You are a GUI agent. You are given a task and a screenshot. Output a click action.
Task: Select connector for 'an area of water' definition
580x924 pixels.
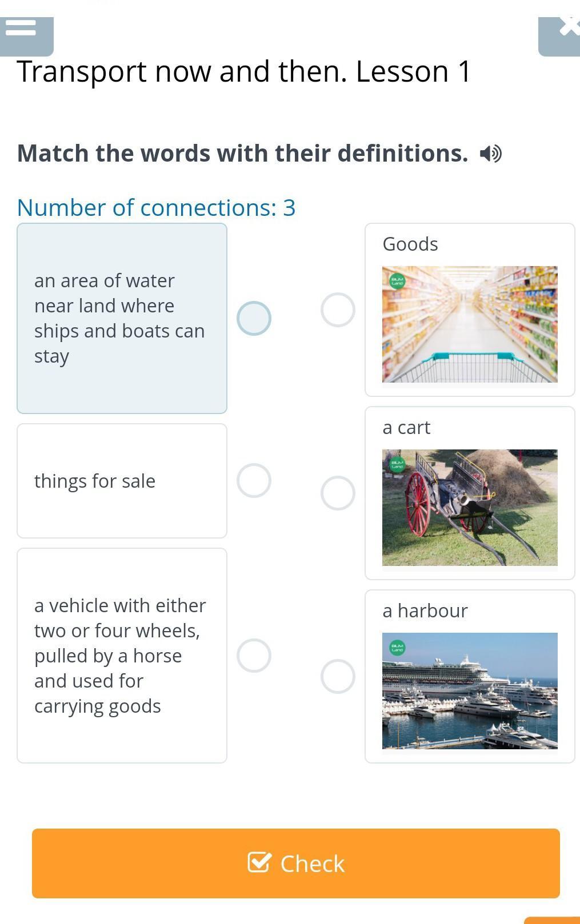point(254,318)
